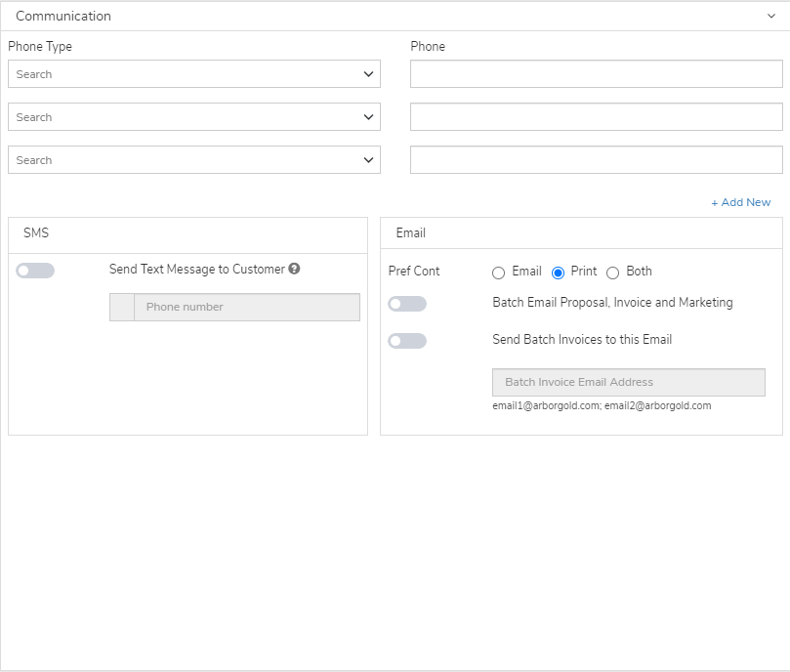The image size is (790, 672).
Task: Click the Batch Invoice Email Address field
Action: pyautogui.click(x=629, y=382)
